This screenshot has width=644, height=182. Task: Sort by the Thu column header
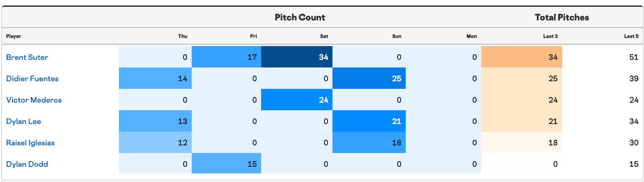[x=183, y=36]
